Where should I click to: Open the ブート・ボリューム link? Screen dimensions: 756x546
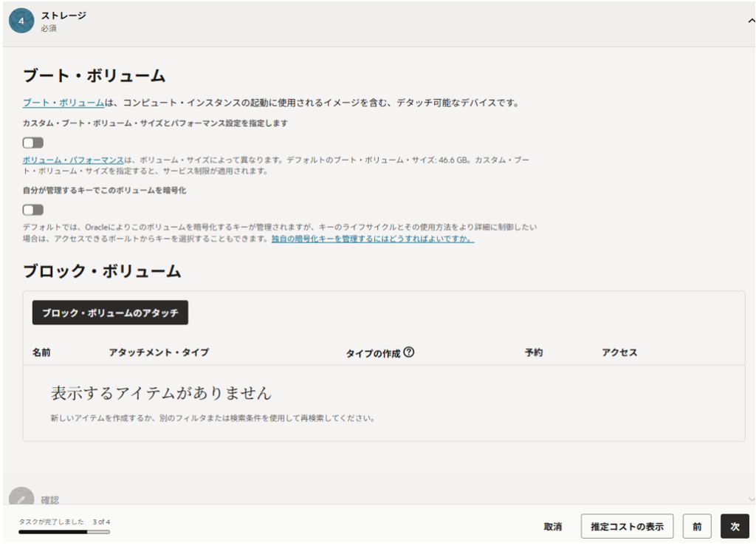click(x=63, y=103)
